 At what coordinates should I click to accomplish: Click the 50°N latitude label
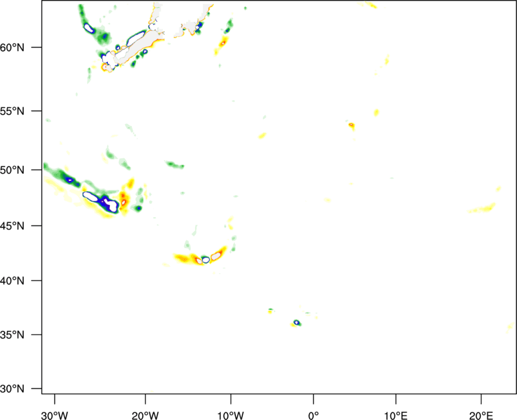pos(12,170)
